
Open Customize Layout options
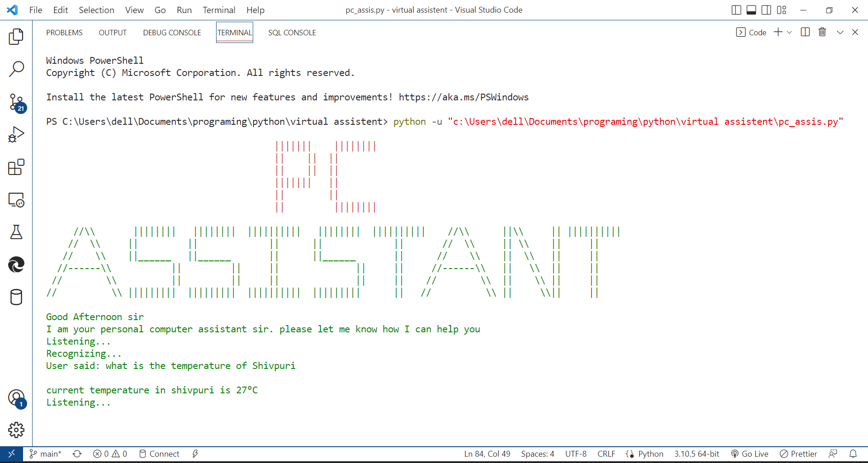click(x=782, y=10)
